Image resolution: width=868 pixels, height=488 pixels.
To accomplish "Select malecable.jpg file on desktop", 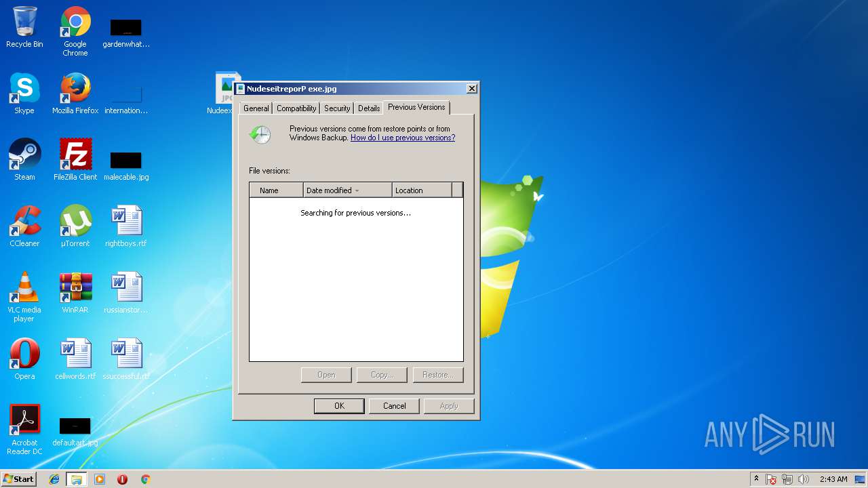I will 126,165.
